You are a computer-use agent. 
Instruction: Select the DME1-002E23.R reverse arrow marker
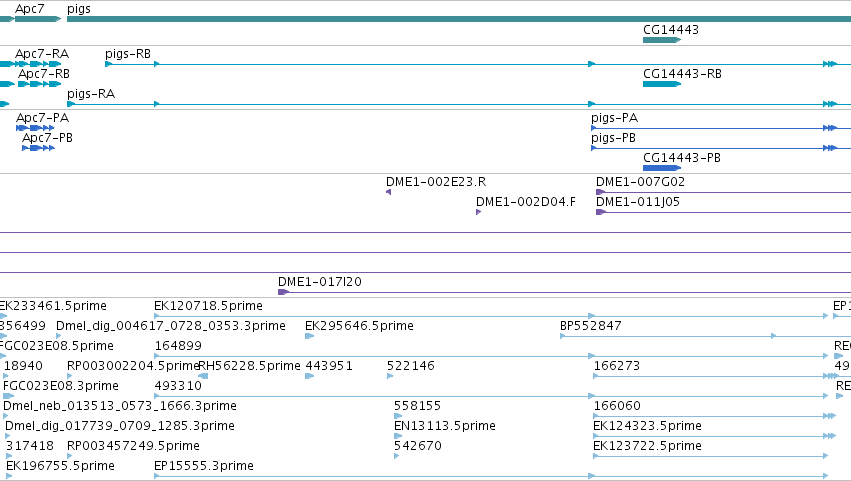(x=389, y=192)
